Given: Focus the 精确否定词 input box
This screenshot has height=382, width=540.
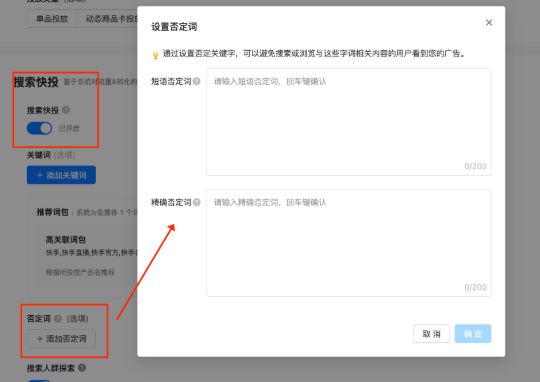Looking at the screenshot, I should 349,243.
